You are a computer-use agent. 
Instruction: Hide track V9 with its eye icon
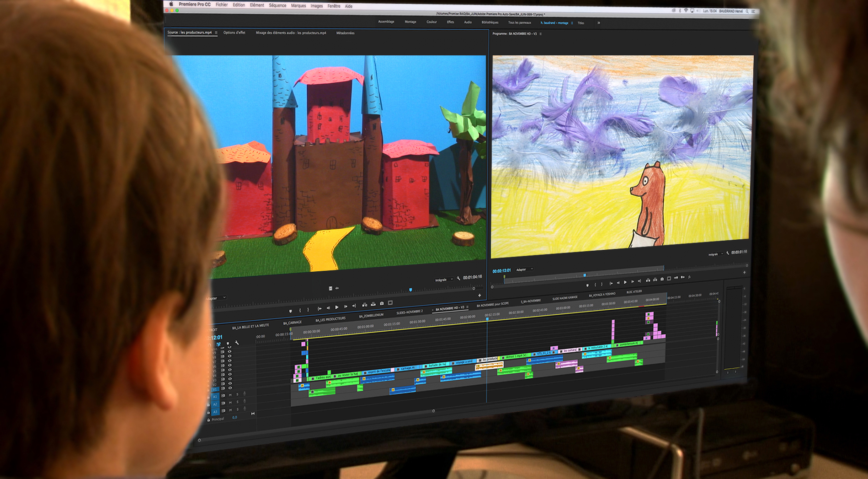[230, 352]
